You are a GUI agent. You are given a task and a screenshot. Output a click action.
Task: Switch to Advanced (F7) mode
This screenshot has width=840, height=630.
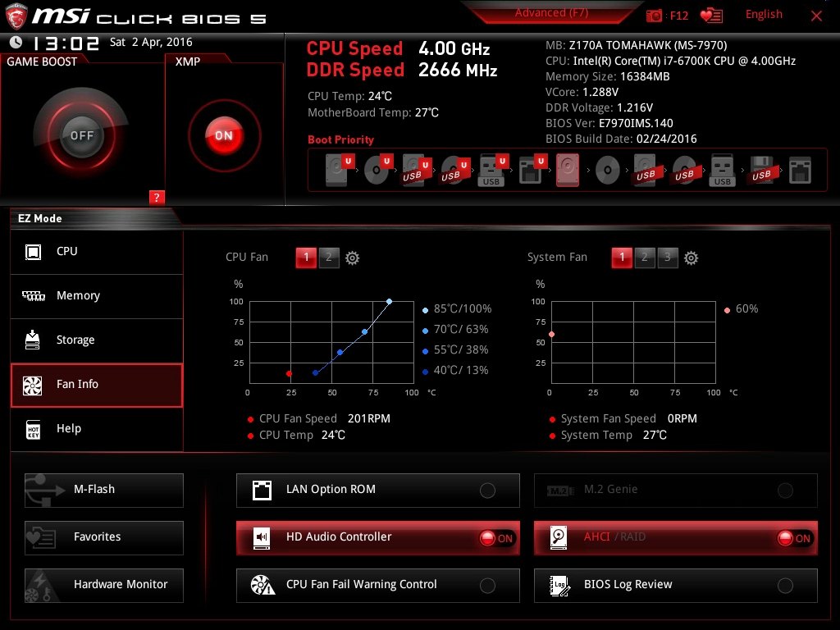[x=552, y=13]
